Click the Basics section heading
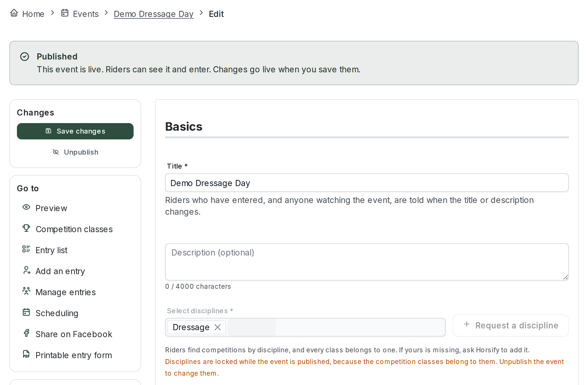588x385 pixels. coord(184,127)
